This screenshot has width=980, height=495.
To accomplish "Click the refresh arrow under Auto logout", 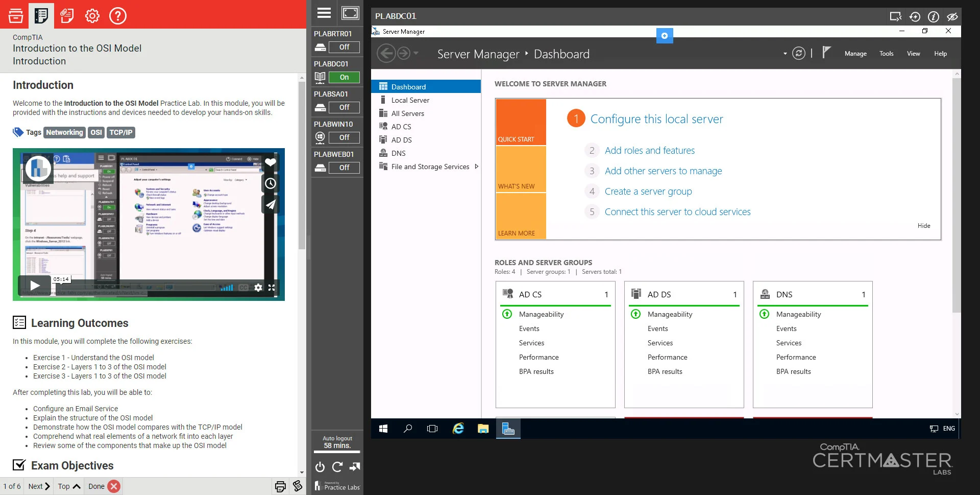I will tap(337, 467).
